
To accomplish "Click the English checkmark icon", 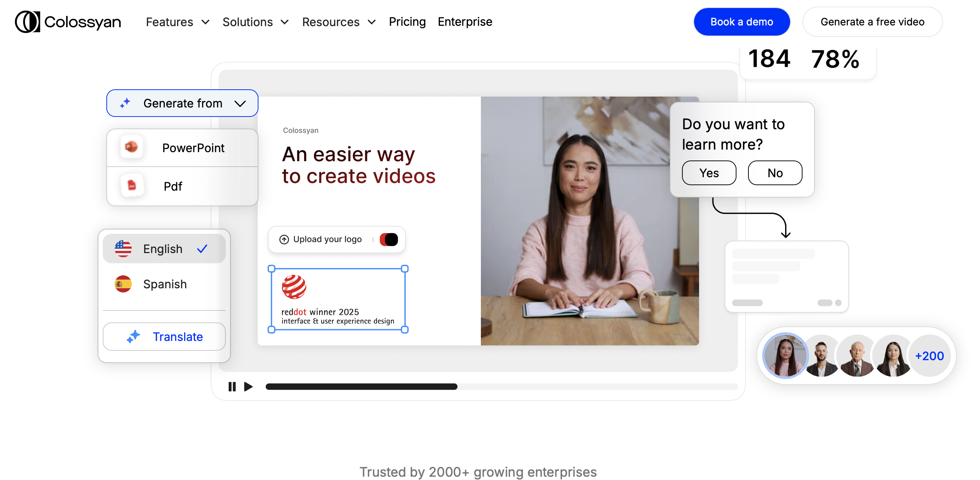I will click(203, 249).
